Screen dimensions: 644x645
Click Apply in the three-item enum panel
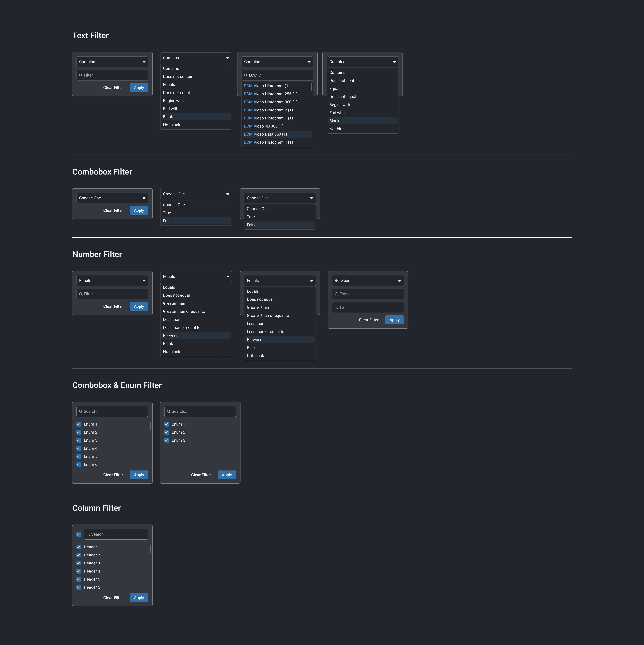pyautogui.click(x=227, y=475)
